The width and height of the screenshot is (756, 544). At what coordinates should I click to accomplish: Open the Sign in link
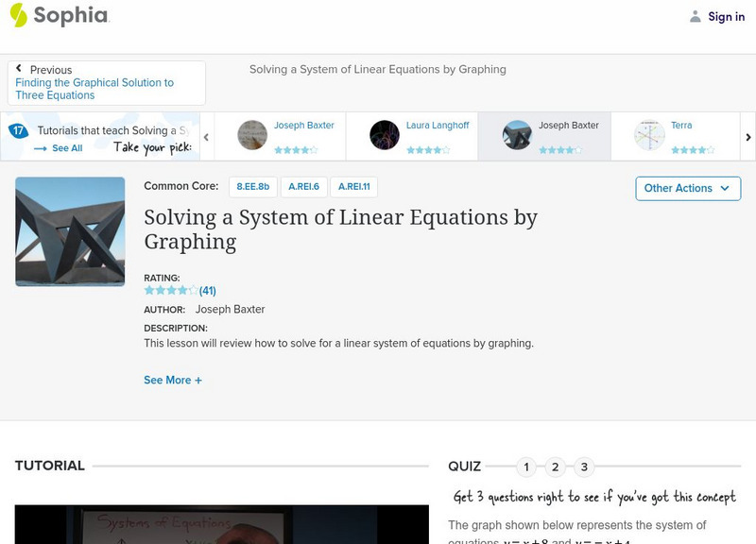(x=726, y=17)
